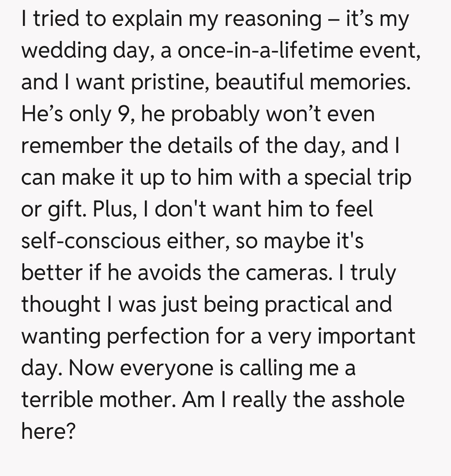
Task: Click the word "remember"
Action: (x=72, y=145)
